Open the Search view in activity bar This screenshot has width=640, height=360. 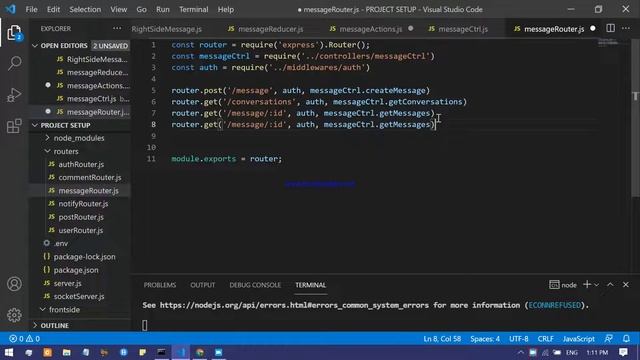14,63
